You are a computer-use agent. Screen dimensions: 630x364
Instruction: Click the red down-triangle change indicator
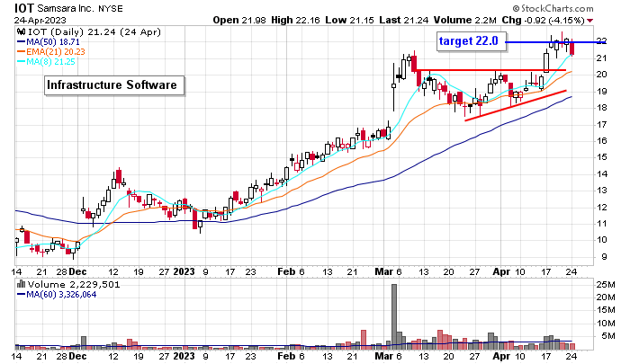589,21
